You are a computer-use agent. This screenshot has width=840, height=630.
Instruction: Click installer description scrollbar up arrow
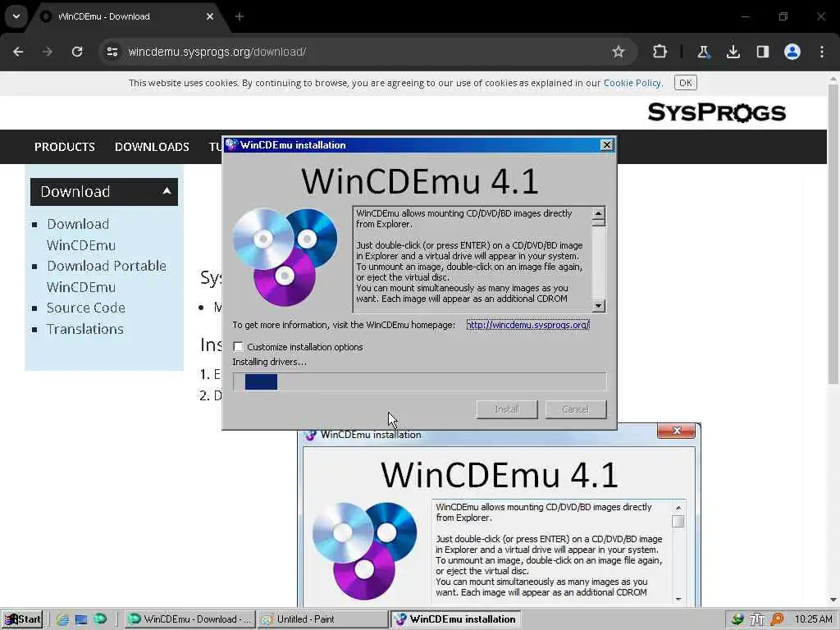(x=598, y=213)
